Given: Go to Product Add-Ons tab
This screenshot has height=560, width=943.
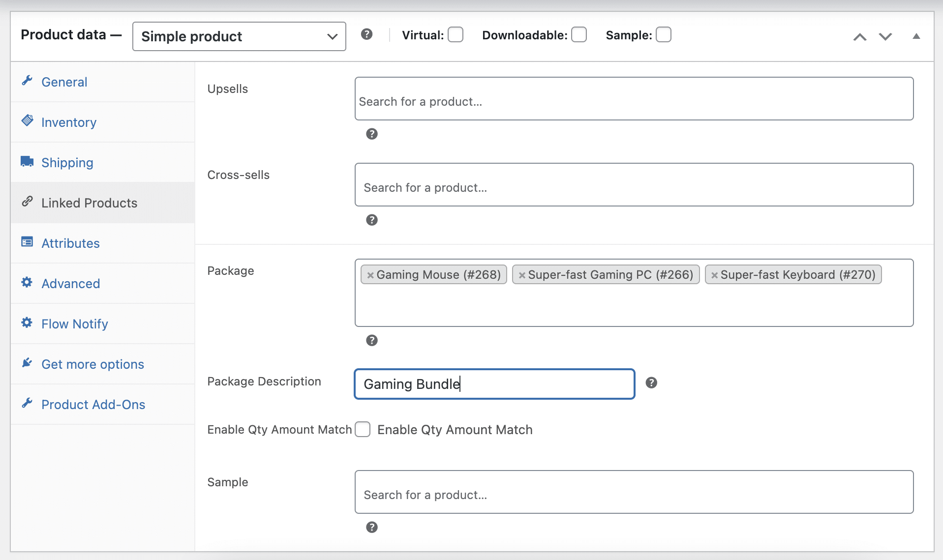Looking at the screenshot, I should pos(93,405).
